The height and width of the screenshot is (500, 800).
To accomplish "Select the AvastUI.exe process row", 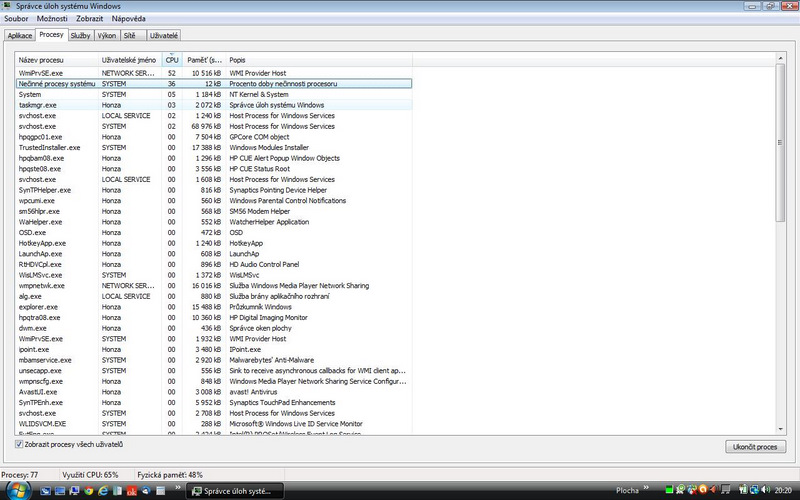I will (x=213, y=392).
